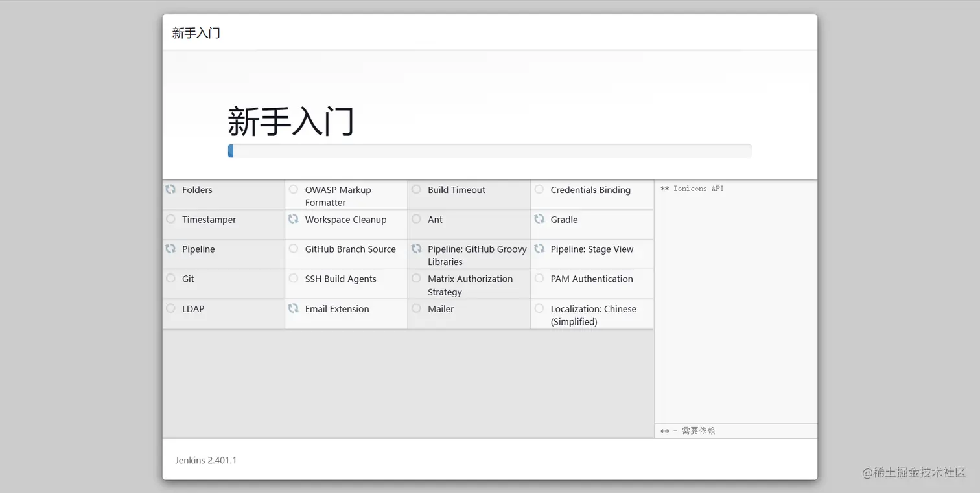Click the pending circle icon beside OWASP Markup Formatter
Screen dimensions: 980x493
294,189
